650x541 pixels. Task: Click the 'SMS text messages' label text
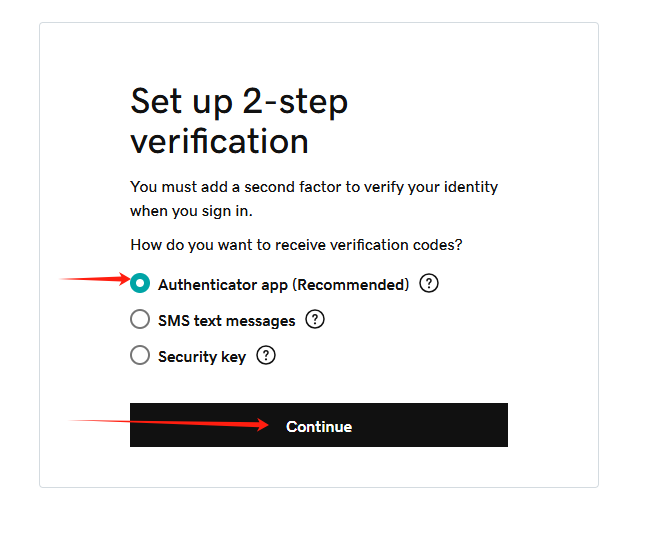(227, 321)
